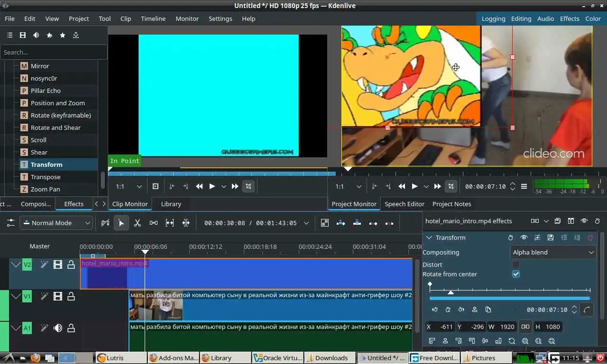Click the lift timeline zone icon

[x=389, y=223]
